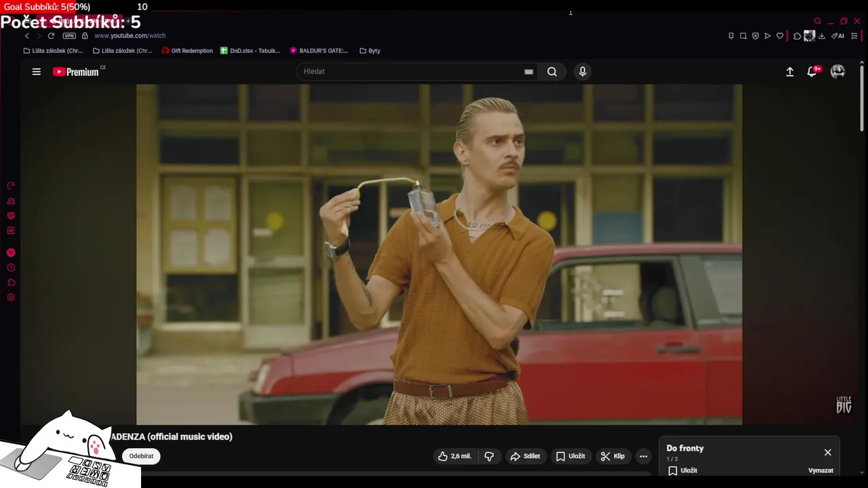Viewport: 868px width, 488px height.
Task: Open the on-screen keyboard in search box
Action: pos(529,72)
